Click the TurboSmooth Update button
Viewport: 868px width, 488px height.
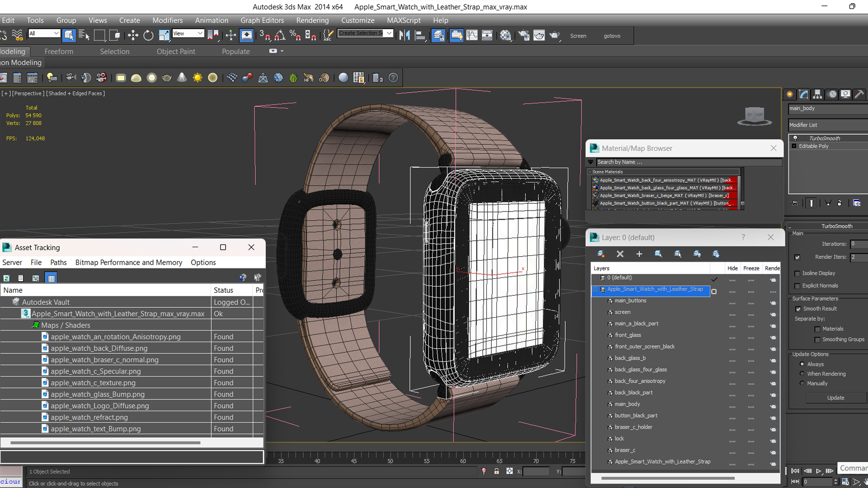click(835, 398)
